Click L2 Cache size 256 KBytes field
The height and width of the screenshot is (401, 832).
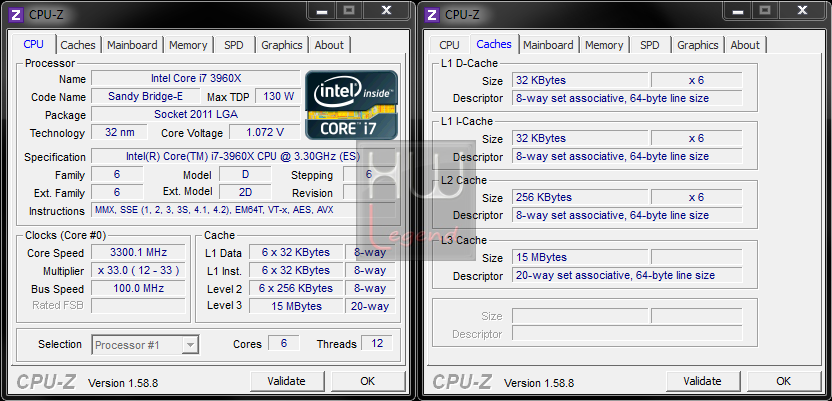coord(580,197)
